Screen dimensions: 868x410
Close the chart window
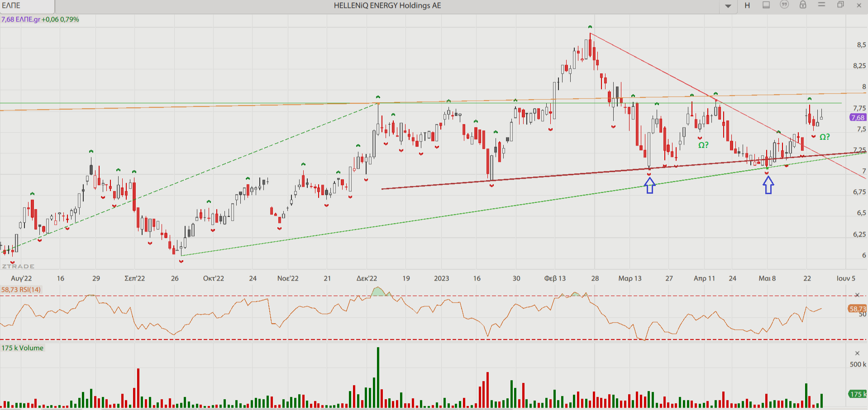point(859,5)
